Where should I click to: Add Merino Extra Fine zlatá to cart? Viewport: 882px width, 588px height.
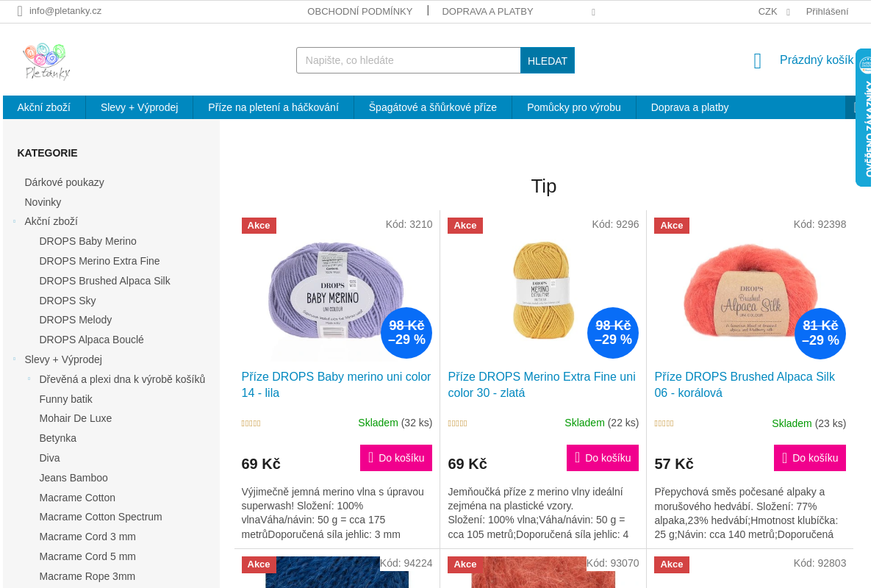603,458
